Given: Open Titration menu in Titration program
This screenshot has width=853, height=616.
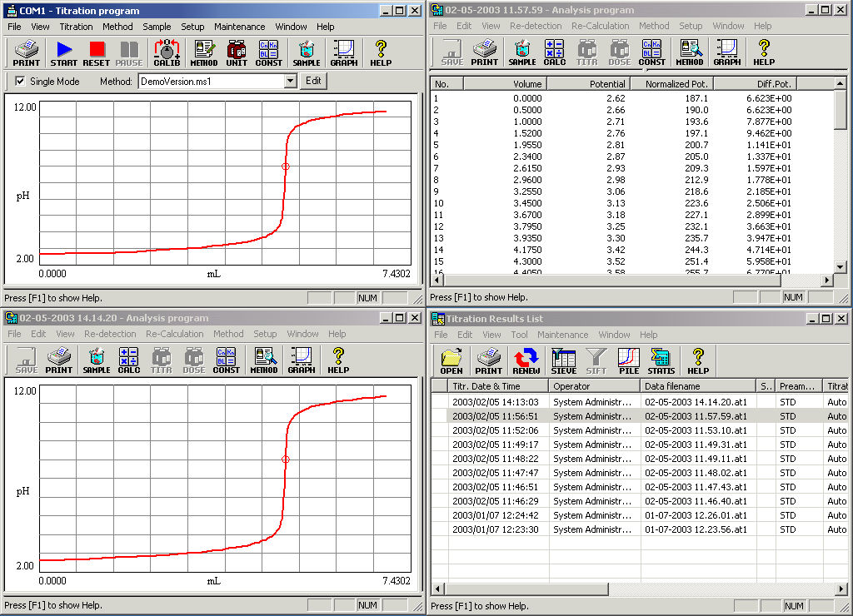Looking at the screenshot, I should 76,27.
